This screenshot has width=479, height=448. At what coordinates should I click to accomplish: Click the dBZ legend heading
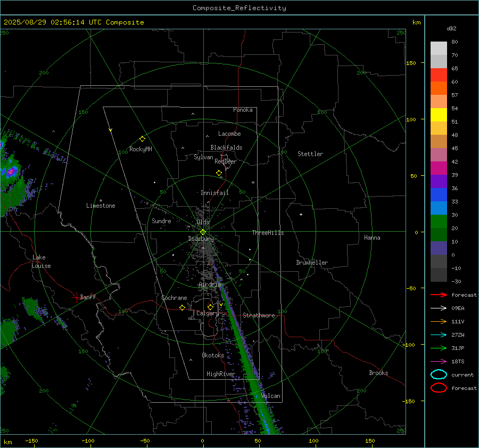pyautogui.click(x=451, y=28)
